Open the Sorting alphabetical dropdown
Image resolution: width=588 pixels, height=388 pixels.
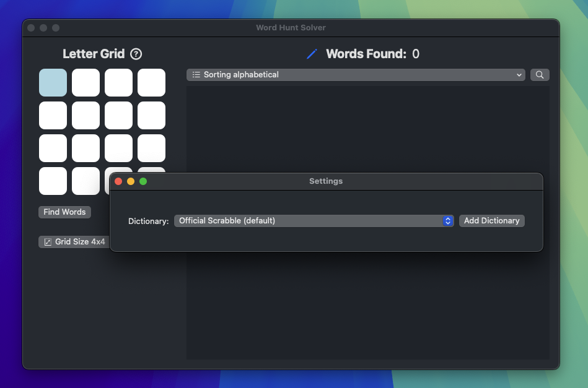(x=356, y=74)
